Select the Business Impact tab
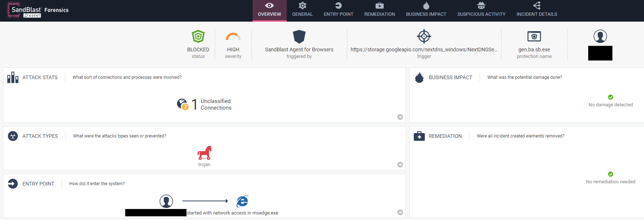This screenshot has width=644, height=220. click(426, 10)
